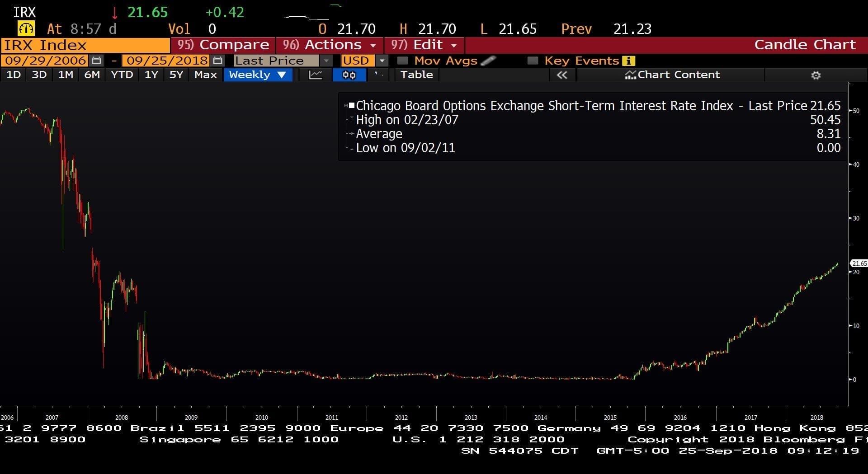This screenshot has height=474, width=868.
Task: Click the Candle Chart title text
Action: click(805, 45)
